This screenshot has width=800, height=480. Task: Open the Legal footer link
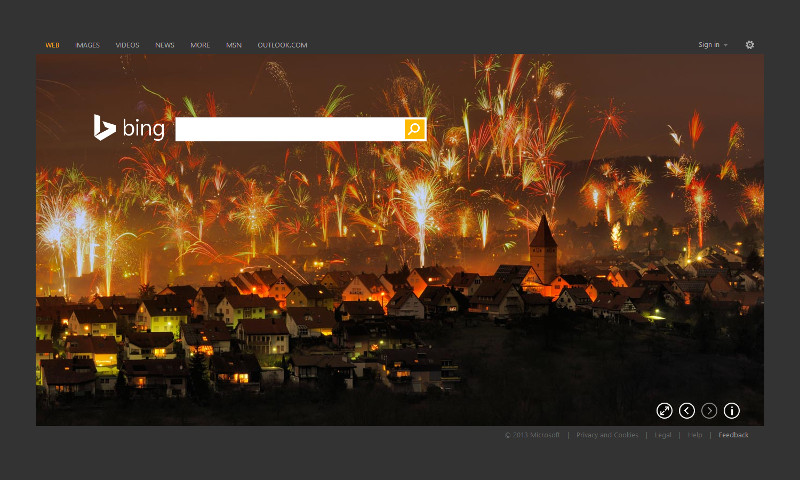663,435
